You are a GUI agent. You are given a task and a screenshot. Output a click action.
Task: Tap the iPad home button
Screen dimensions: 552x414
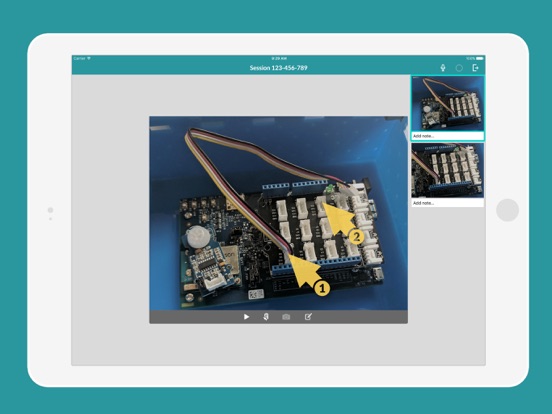pyautogui.click(x=507, y=210)
